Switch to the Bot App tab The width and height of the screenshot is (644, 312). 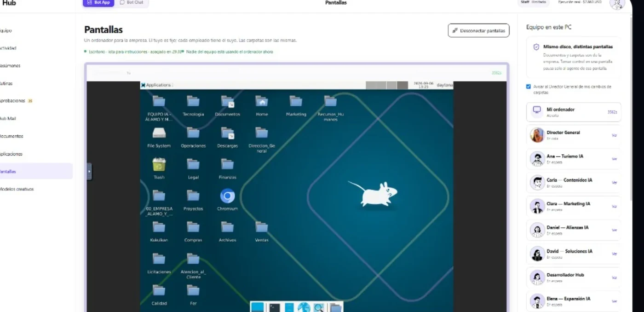click(x=98, y=3)
